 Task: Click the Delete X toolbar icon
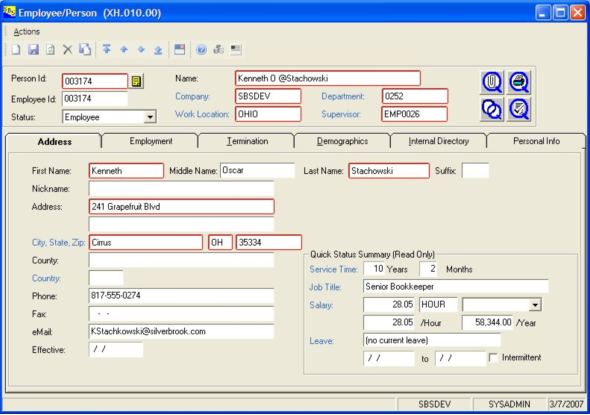[67, 49]
